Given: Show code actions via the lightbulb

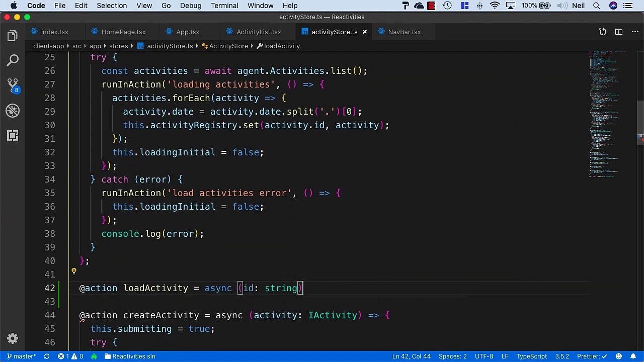Looking at the screenshot, I should tap(74, 271).
